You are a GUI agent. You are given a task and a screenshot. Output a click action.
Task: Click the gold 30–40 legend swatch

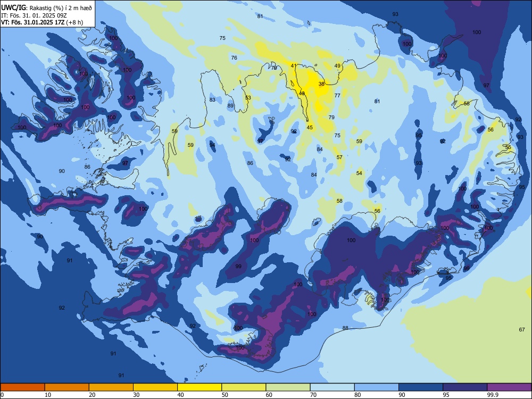click(x=155, y=387)
